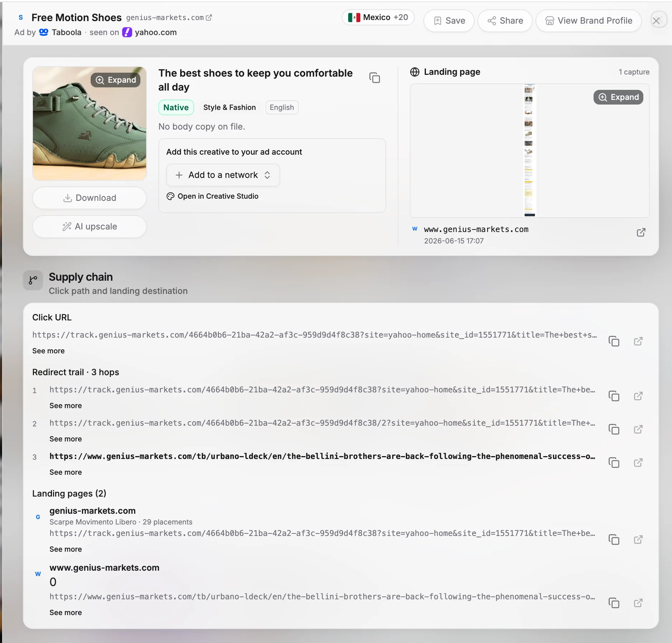Copy redirect hop 2 URL
This screenshot has height=643, width=672.
614,429
